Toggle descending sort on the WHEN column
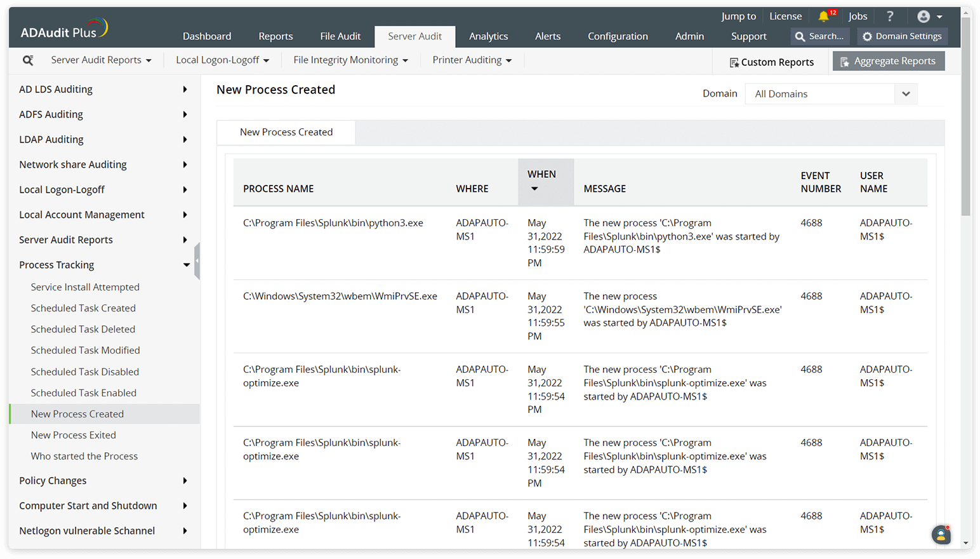Screen dimensions: 980x559 click(535, 189)
